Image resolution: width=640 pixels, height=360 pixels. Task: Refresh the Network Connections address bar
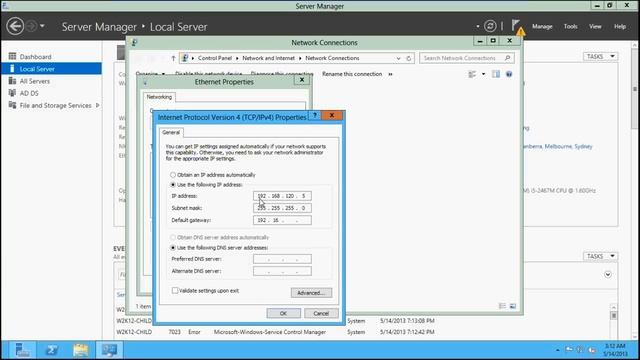pos(409,58)
